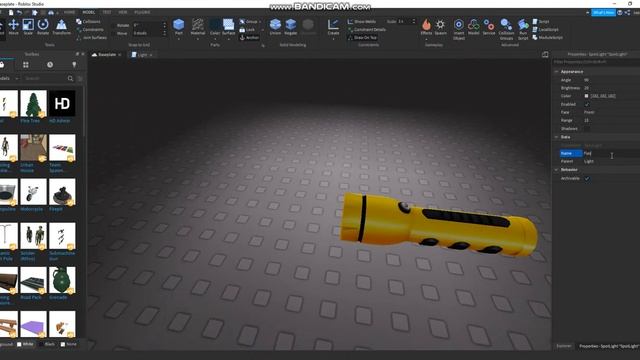Open the VIEW ribbon tab
Image resolution: width=640 pixels, height=360 pixels.
click(123, 13)
